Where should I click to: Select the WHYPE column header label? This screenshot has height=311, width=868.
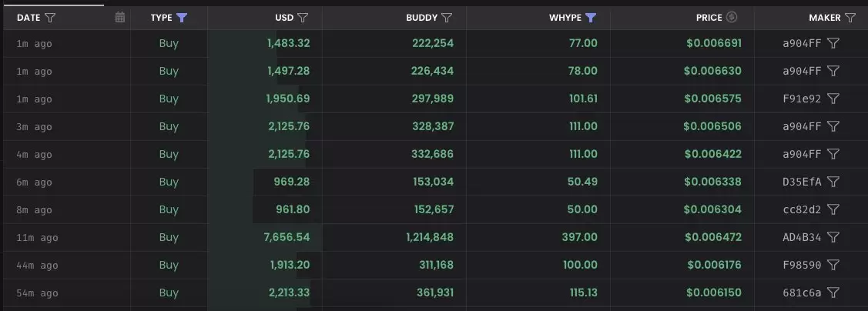[565, 18]
